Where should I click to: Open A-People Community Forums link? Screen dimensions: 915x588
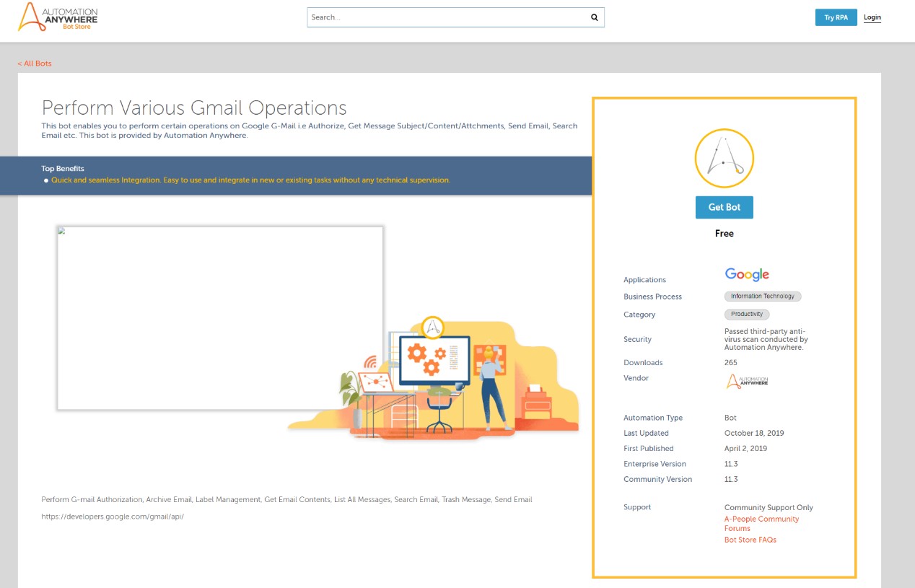coord(761,524)
